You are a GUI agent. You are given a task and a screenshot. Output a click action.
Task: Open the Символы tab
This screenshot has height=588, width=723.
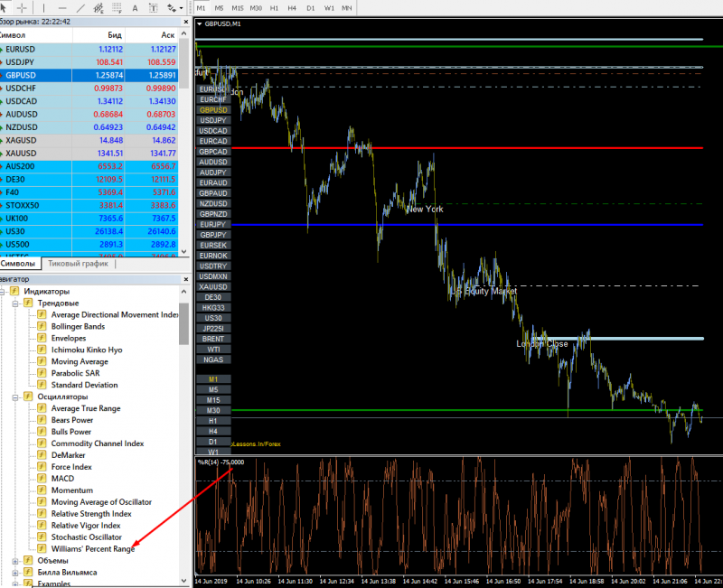click(x=17, y=264)
